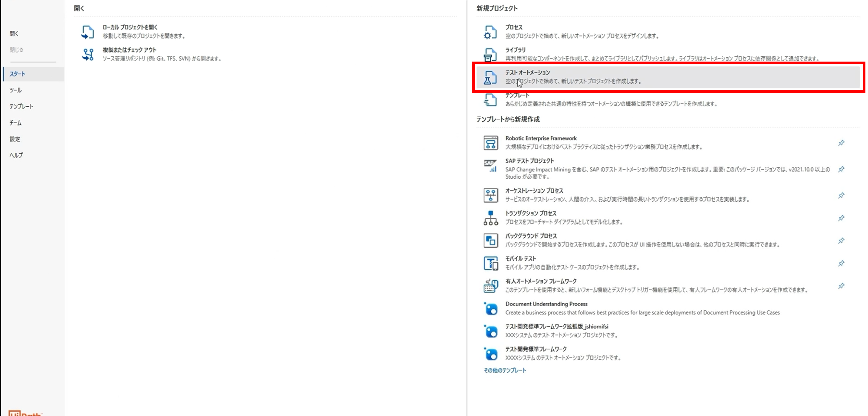The image size is (868, 416).
Task: Click the ライブラリ project icon
Action: point(490,54)
